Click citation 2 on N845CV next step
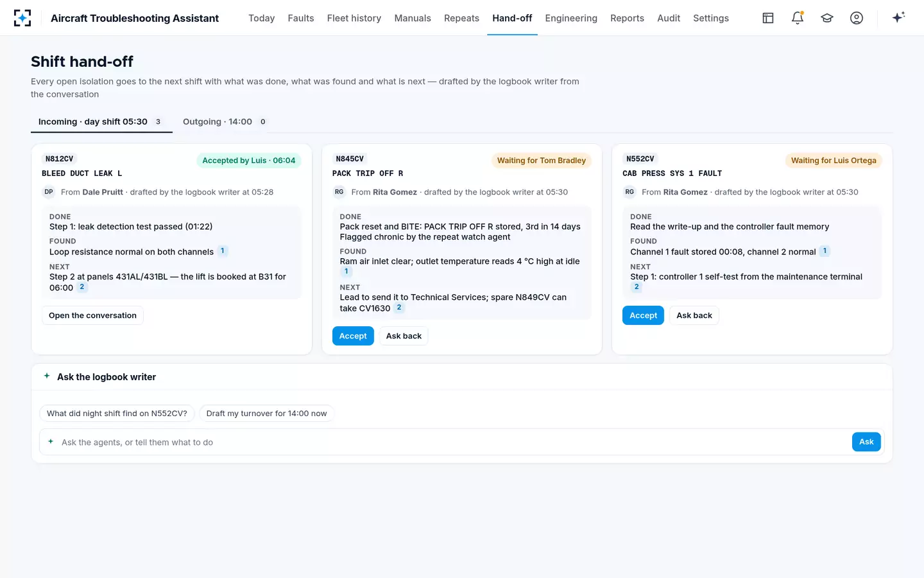 (x=399, y=308)
